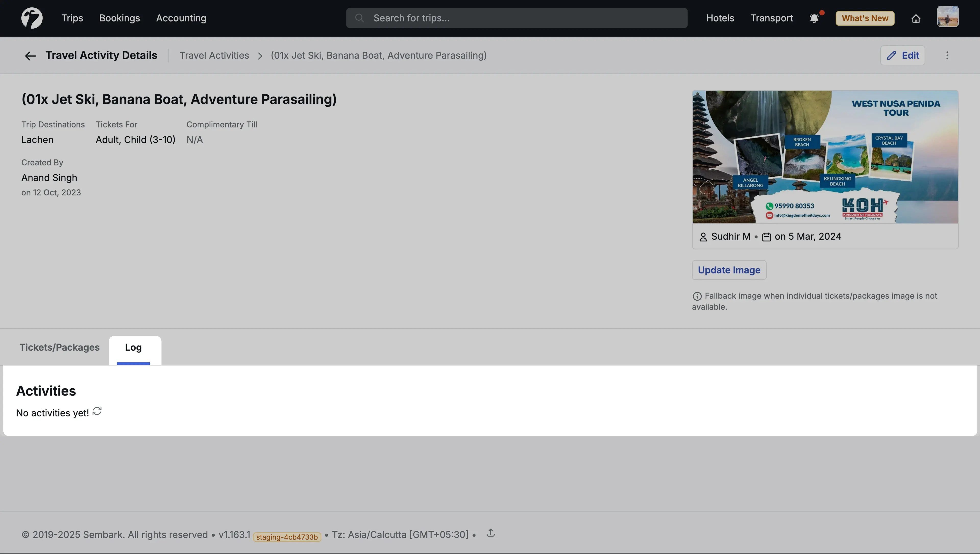Viewport: 980px width, 554px height.
Task: Click the search magnifier icon
Action: [359, 18]
